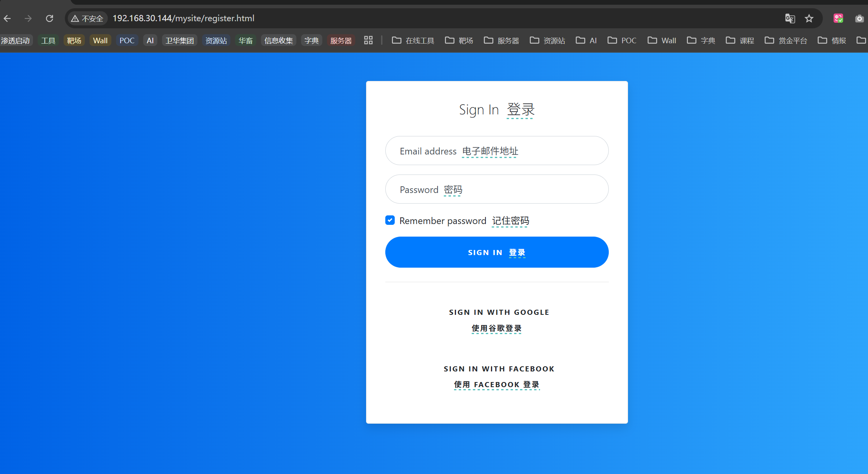Click the translate page icon
This screenshot has height=474, width=868.
pos(790,18)
